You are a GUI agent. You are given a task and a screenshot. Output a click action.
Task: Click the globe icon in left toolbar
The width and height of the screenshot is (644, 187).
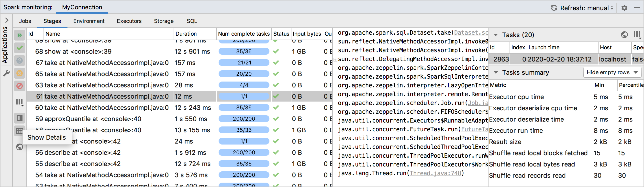pyautogui.click(x=20, y=147)
